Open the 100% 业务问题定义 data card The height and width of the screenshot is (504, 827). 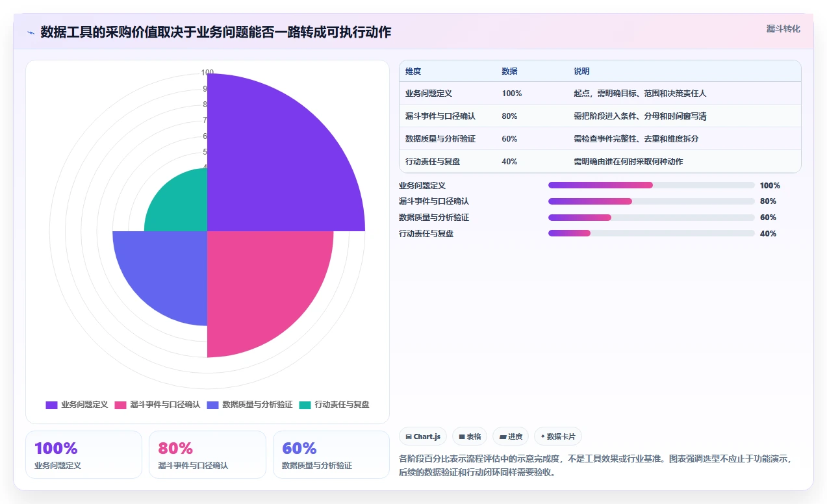click(x=84, y=455)
